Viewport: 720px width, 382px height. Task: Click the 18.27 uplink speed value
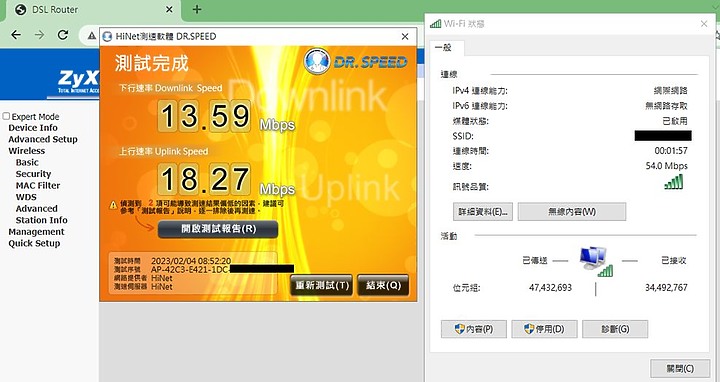(204, 179)
